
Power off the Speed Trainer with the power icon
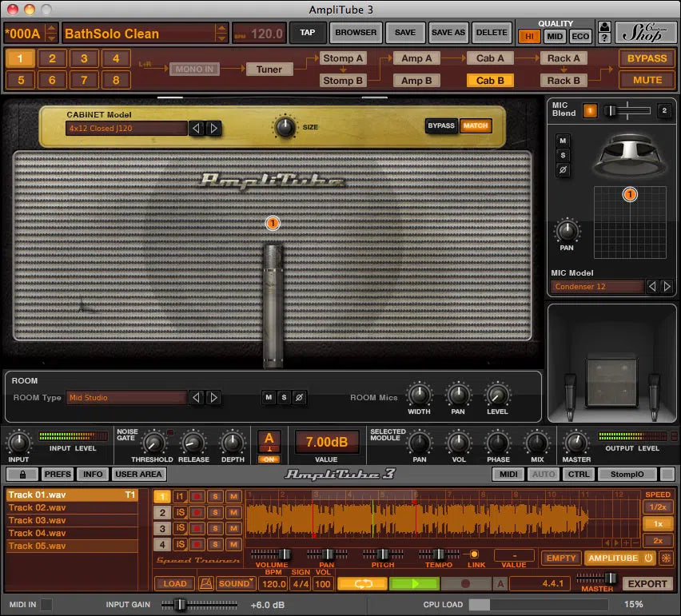point(649,558)
